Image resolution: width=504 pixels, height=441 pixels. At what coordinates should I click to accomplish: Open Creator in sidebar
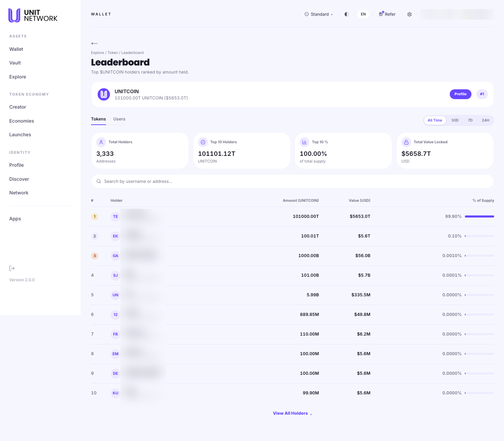pyautogui.click(x=17, y=107)
